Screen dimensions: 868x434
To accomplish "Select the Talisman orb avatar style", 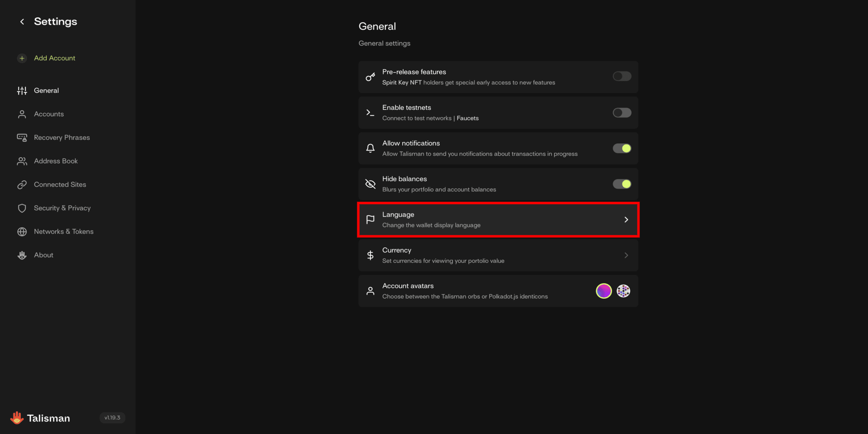I will pyautogui.click(x=604, y=291).
